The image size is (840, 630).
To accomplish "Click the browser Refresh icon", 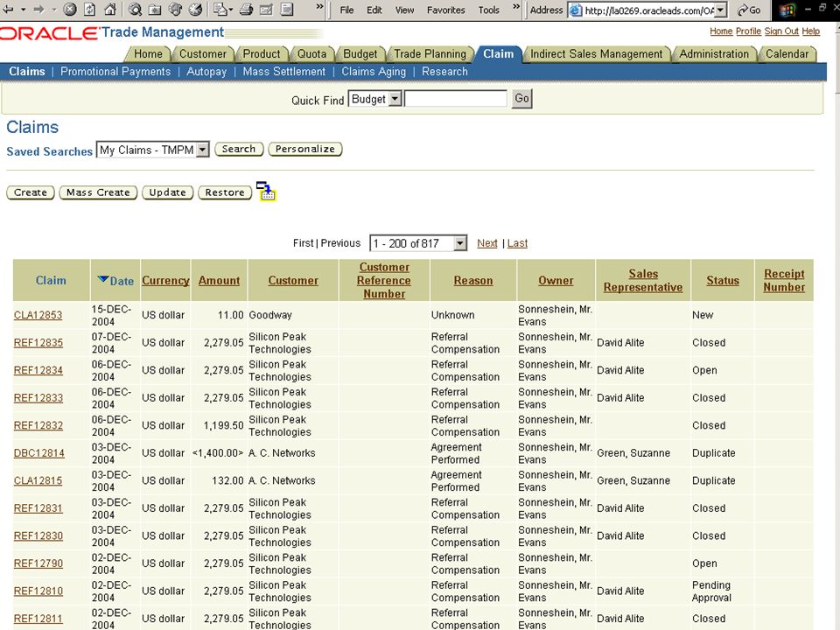I will coord(89,10).
